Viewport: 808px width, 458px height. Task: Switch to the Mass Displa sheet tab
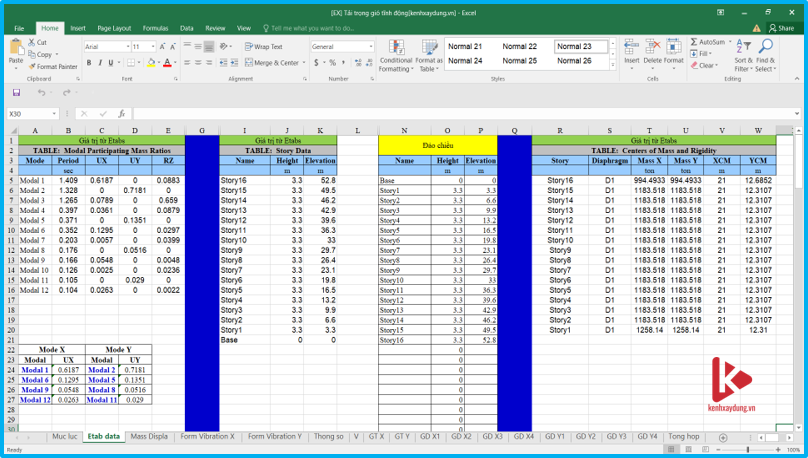pos(150,437)
